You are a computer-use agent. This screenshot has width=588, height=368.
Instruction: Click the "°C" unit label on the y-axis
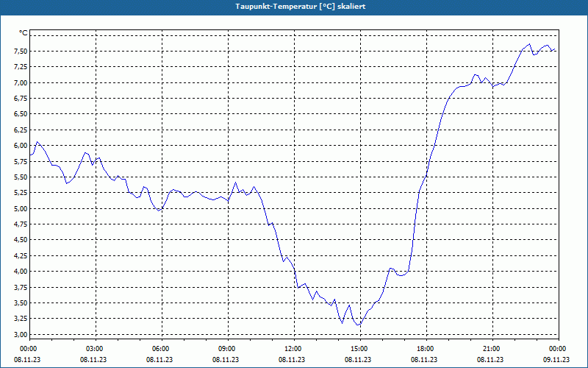[x=24, y=33]
